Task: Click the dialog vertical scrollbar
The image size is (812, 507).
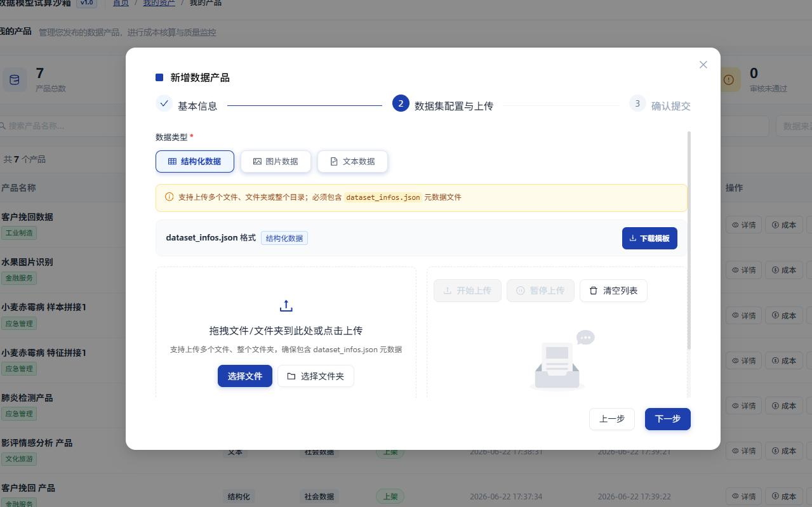Action: 689,240
